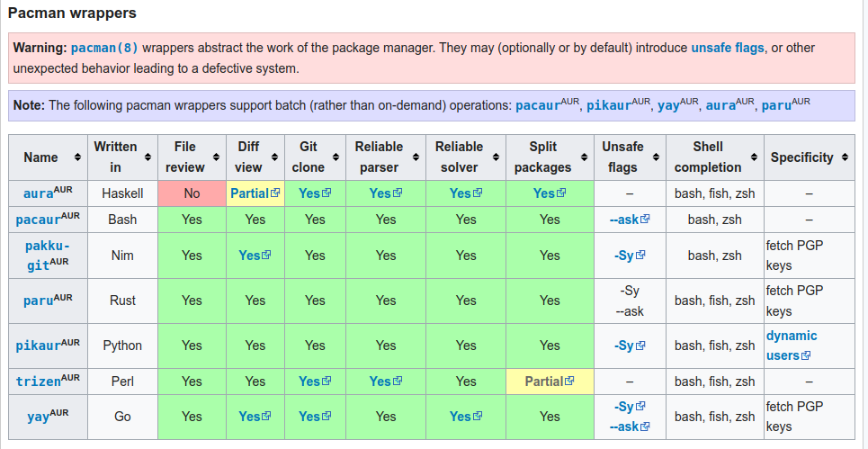This screenshot has height=449, width=868.
Task: Sort by File review column
Action: pyautogui.click(x=216, y=157)
